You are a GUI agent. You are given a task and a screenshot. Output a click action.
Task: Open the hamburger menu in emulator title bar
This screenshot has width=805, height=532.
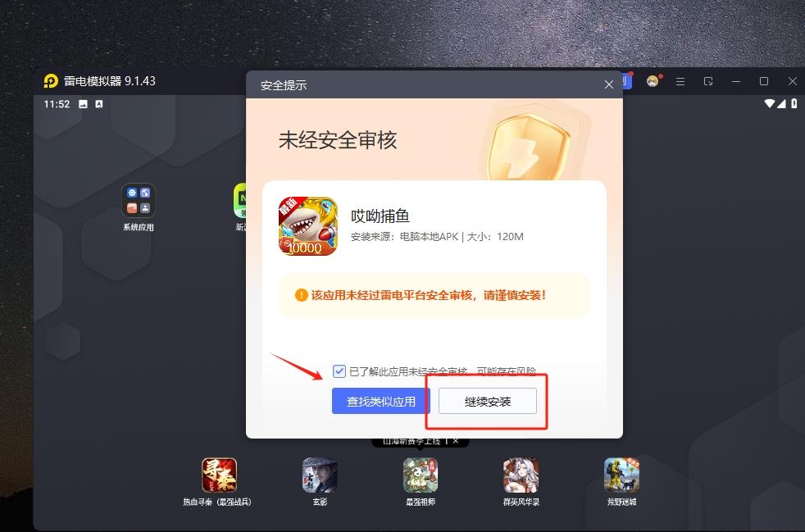(x=680, y=81)
